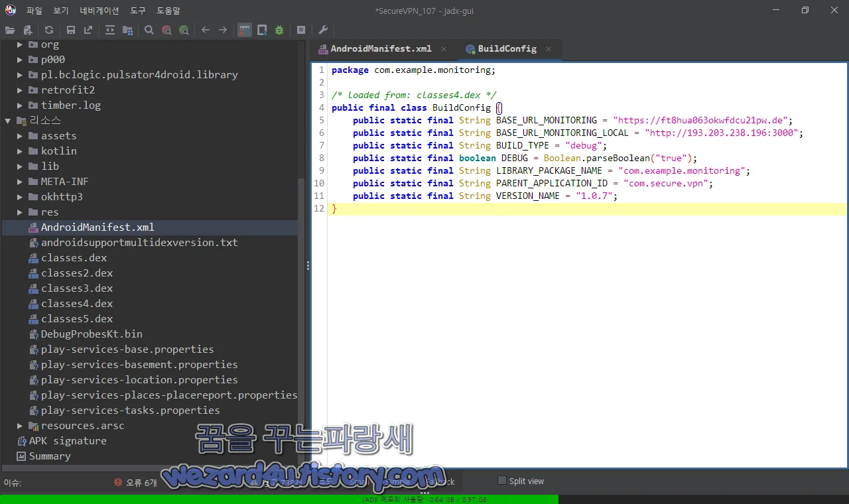The height and width of the screenshot is (504, 849).
Task: Open an APK file with the Open file icon
Action: point(10,30)
